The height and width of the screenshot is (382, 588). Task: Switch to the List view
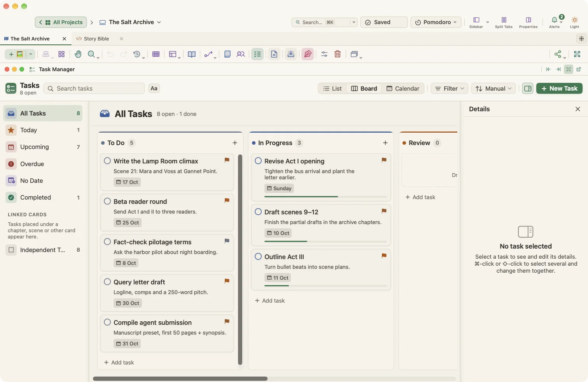coord(332,89)
